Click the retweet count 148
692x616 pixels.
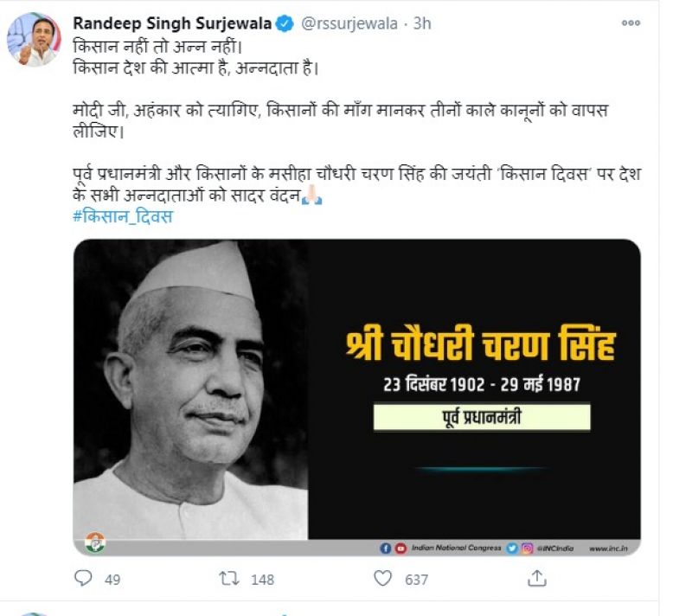(263, 580)
